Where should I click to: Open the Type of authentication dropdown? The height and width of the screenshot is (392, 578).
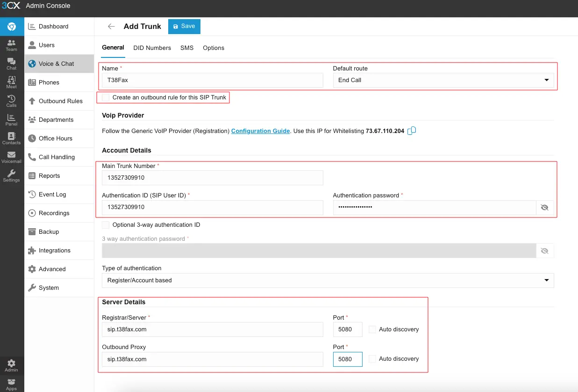[328, 280]
